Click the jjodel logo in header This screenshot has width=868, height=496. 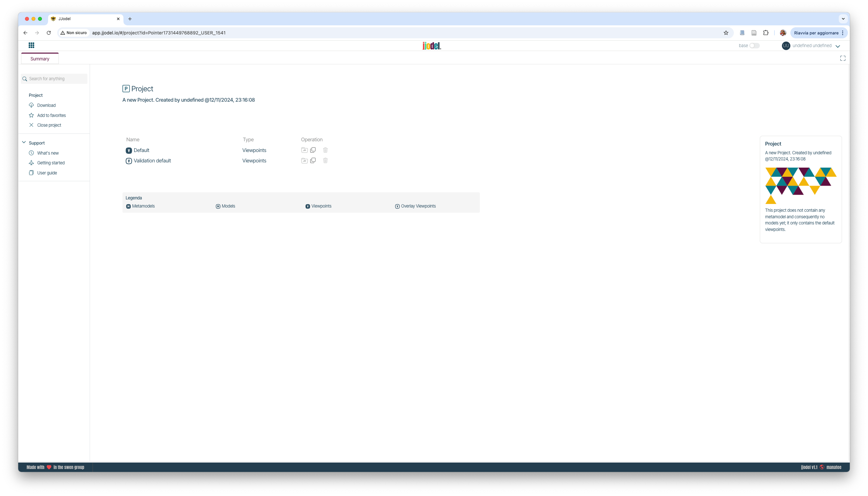pos(432,46)
